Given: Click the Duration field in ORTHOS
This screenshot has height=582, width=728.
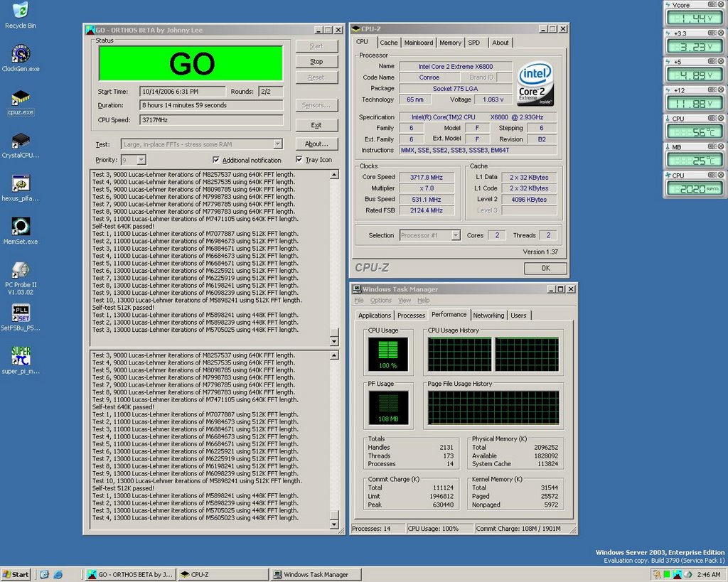Looking at the screenshot, I should click(x=211, y=105).
